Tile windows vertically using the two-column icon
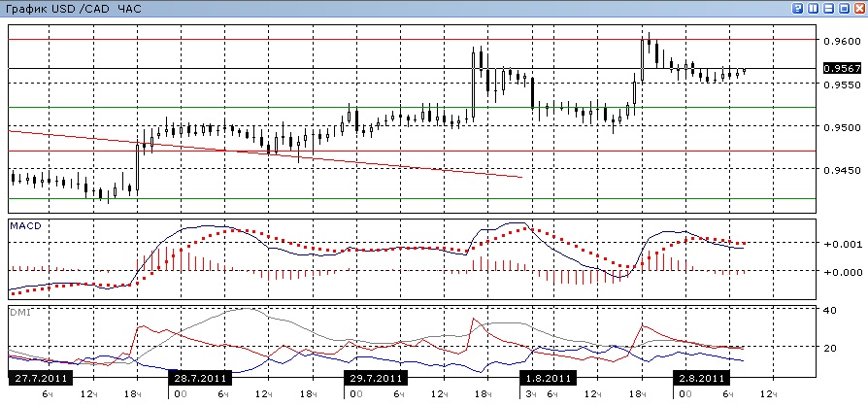 tap(814, 9)
